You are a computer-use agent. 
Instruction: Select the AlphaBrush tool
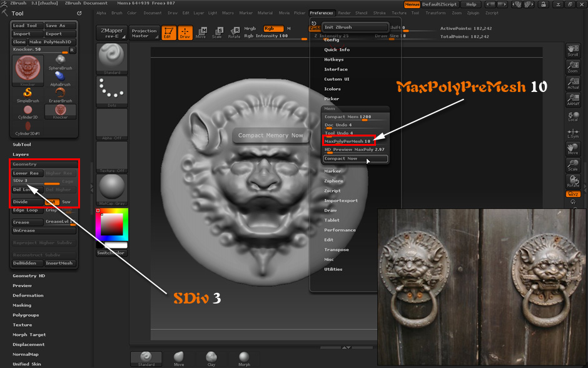(x=61, y=79)
